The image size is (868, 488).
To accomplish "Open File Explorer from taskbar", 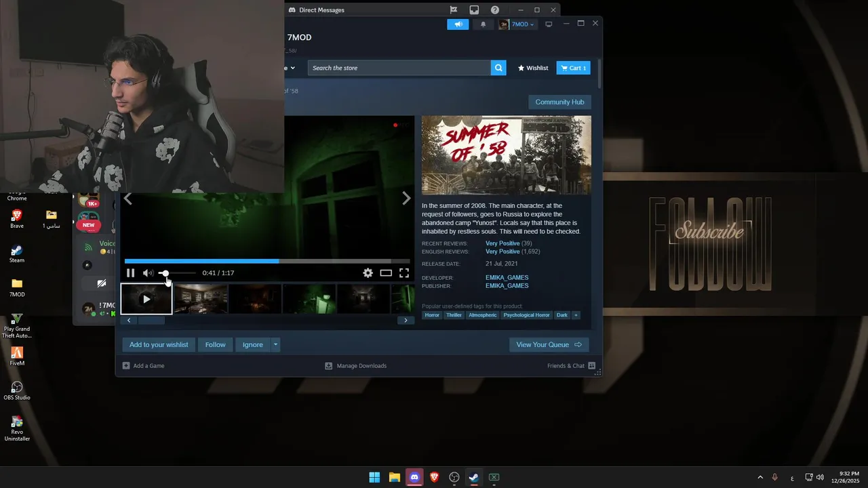I will 394,477.
